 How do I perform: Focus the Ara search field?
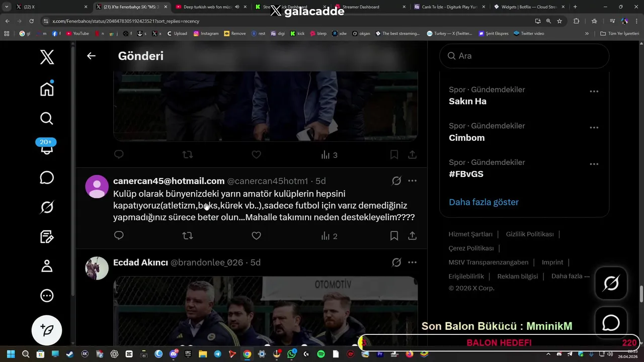(524, 56)
